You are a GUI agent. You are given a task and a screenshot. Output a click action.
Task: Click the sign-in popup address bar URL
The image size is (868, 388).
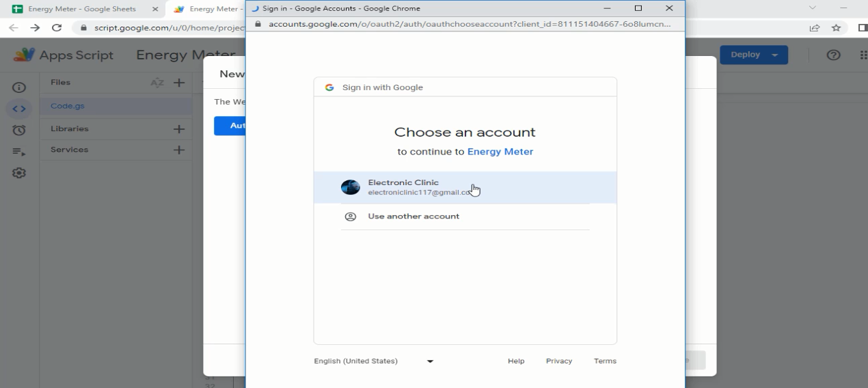tap(470, 24)
